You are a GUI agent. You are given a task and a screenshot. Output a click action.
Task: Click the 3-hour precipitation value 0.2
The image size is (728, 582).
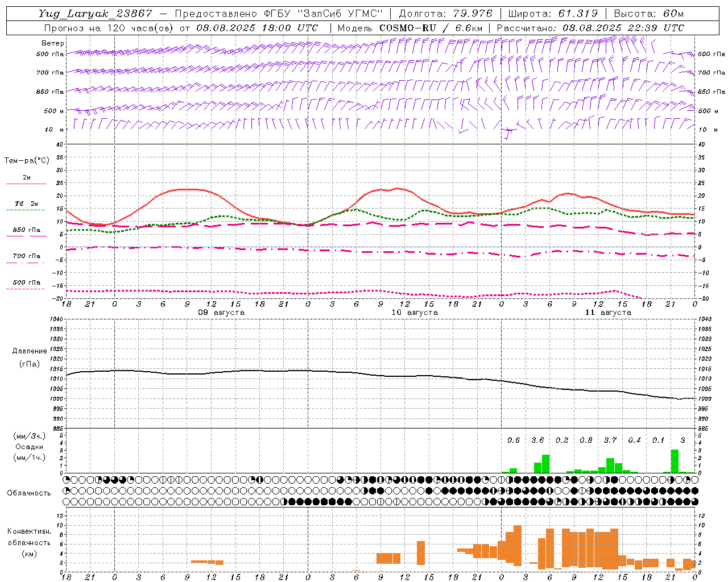[x=562, y=440]
